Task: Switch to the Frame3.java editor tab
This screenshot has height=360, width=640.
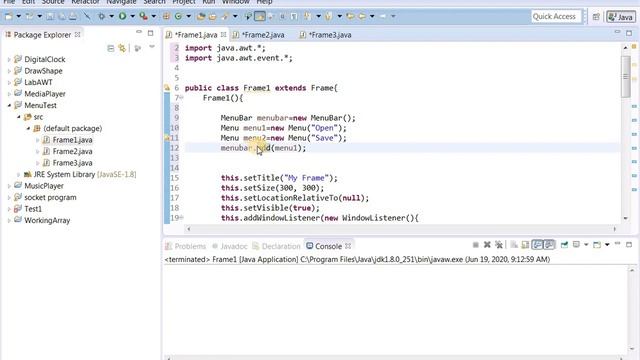Action: tap(326, 35)
